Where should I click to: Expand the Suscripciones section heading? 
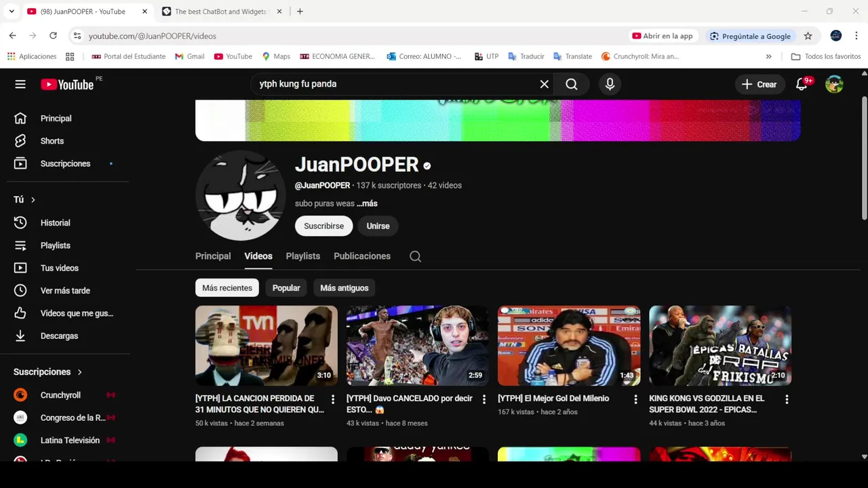(47, 371)
